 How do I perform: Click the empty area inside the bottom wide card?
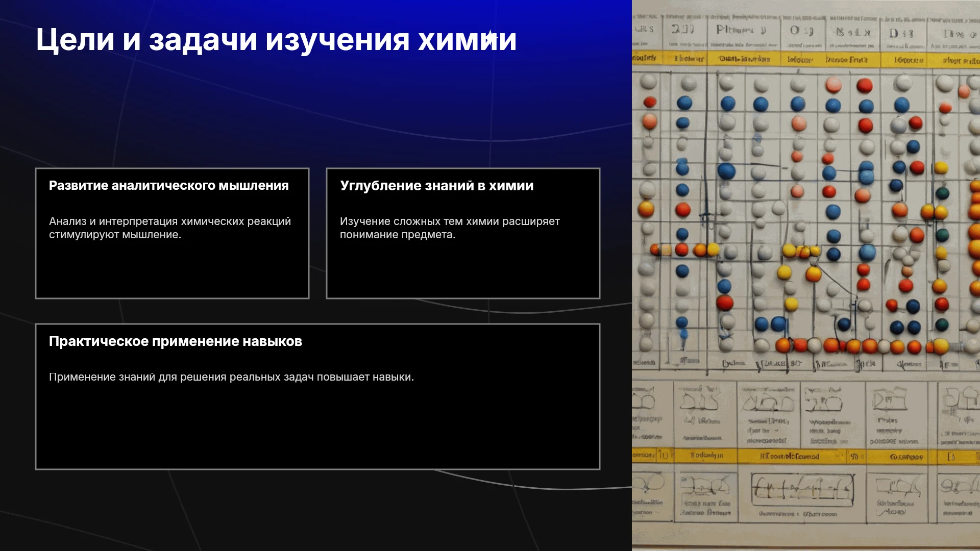tap(317, 426)
